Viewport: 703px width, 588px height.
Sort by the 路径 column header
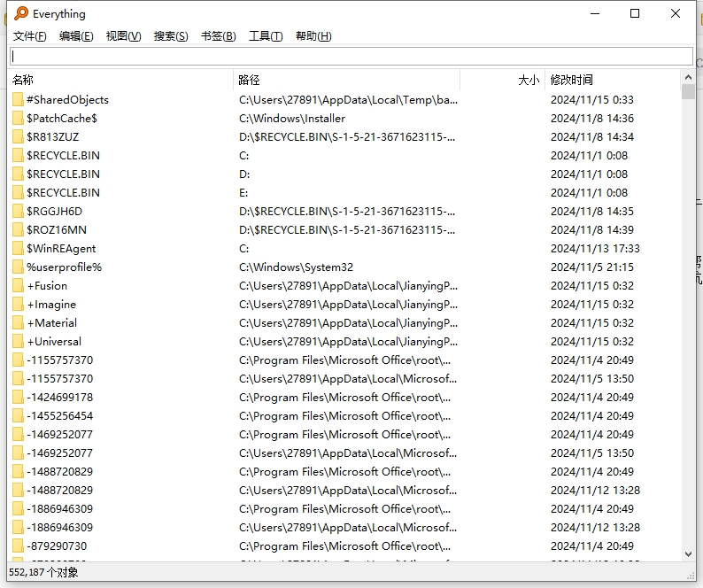(346, 80)
